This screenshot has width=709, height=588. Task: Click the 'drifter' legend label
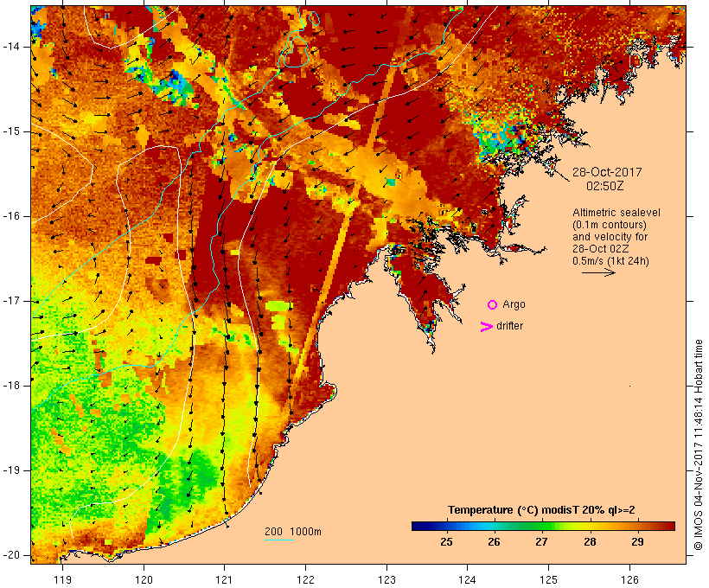[509, 326]
